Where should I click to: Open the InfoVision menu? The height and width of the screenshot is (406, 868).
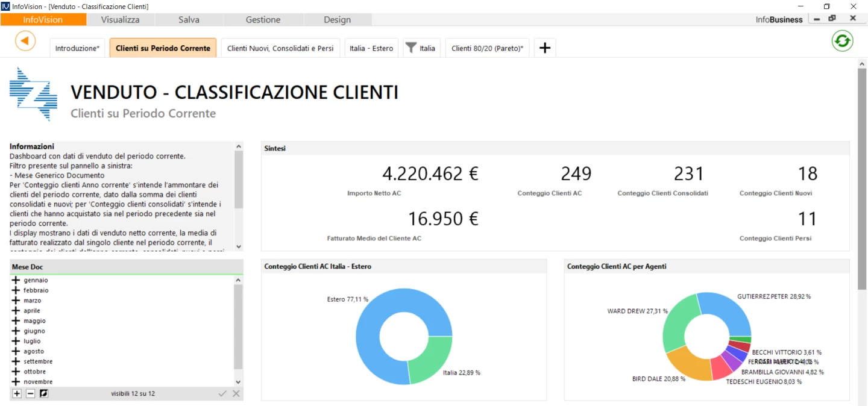[x=43, y=19]
